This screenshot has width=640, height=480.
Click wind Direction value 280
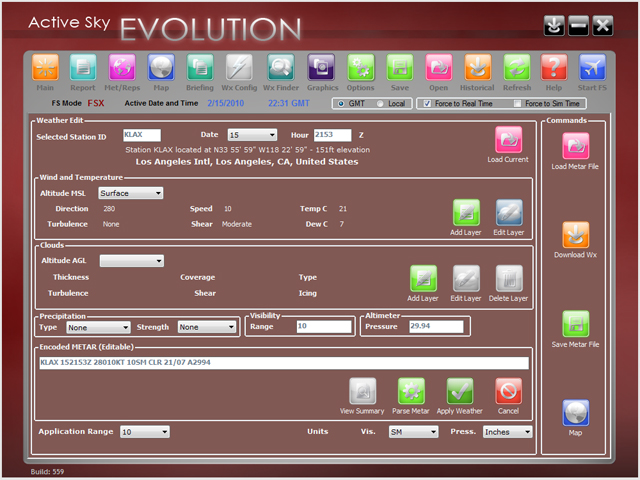tap(109, 209)
